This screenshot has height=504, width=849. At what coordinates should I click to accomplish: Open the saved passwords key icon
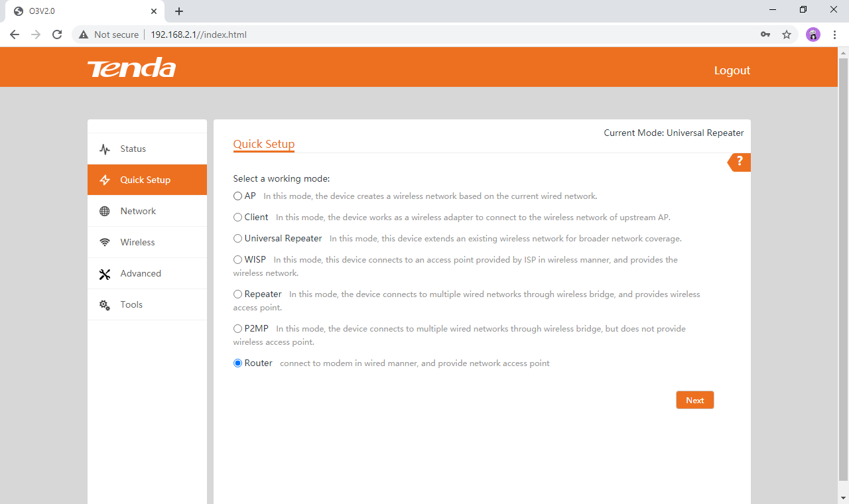click(x=765, y=34)
